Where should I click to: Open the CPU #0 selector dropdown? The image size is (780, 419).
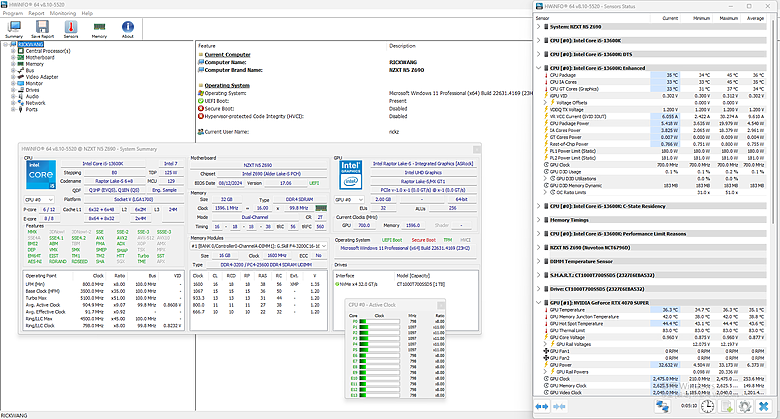click(39, 200)
